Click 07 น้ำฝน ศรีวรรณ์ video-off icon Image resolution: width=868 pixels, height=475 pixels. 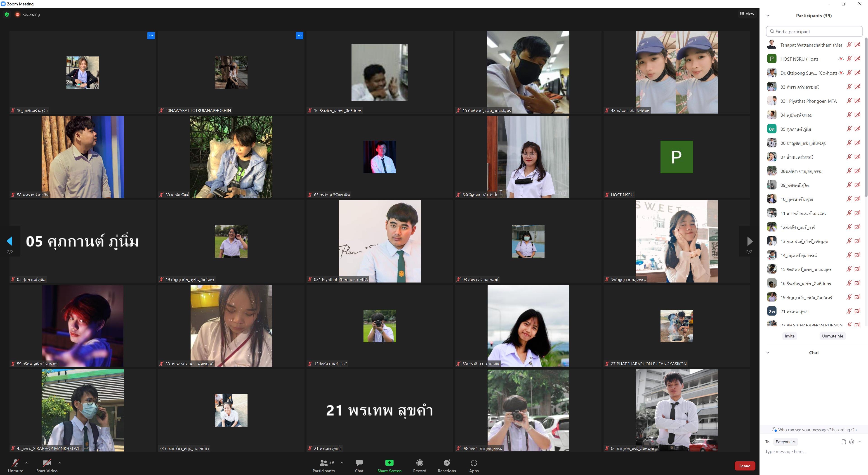[x=858, y=157]
